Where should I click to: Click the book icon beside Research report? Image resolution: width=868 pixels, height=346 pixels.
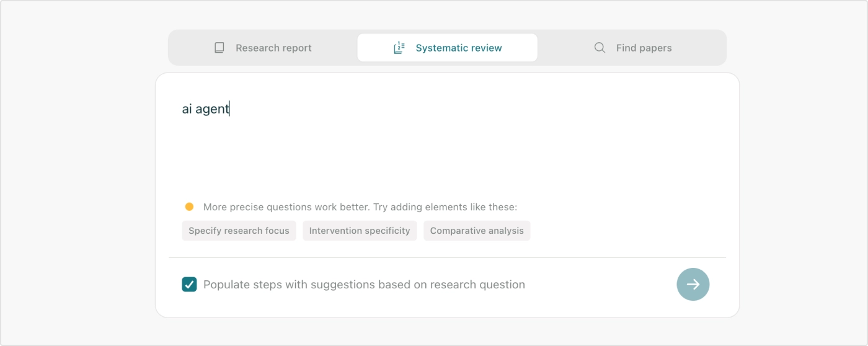pyautogui.click(x=219, y=48)
